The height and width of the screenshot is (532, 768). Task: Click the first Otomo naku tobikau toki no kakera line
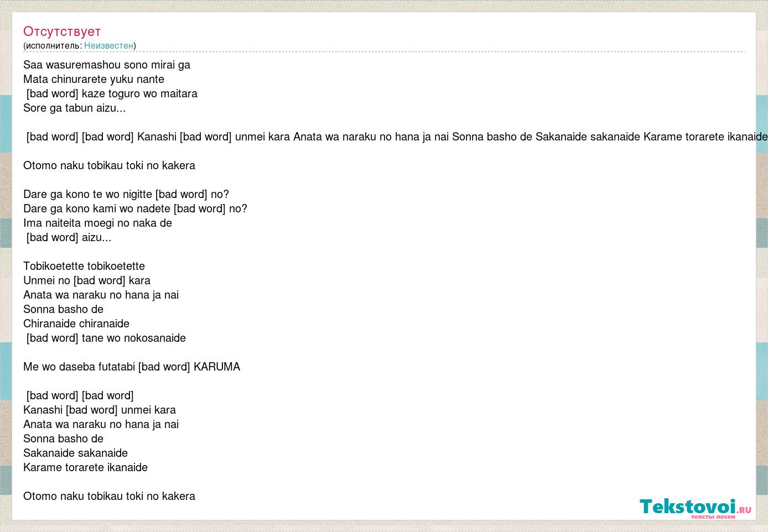point(109,165)
